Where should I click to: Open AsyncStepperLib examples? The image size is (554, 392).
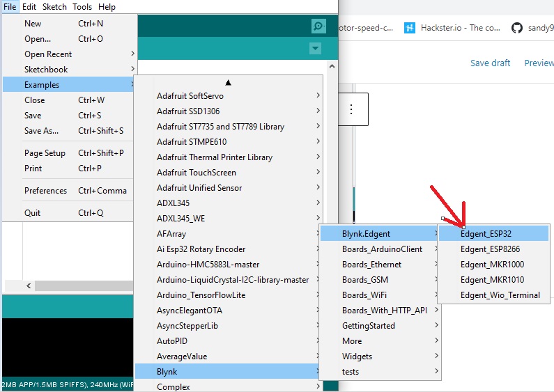227,326
